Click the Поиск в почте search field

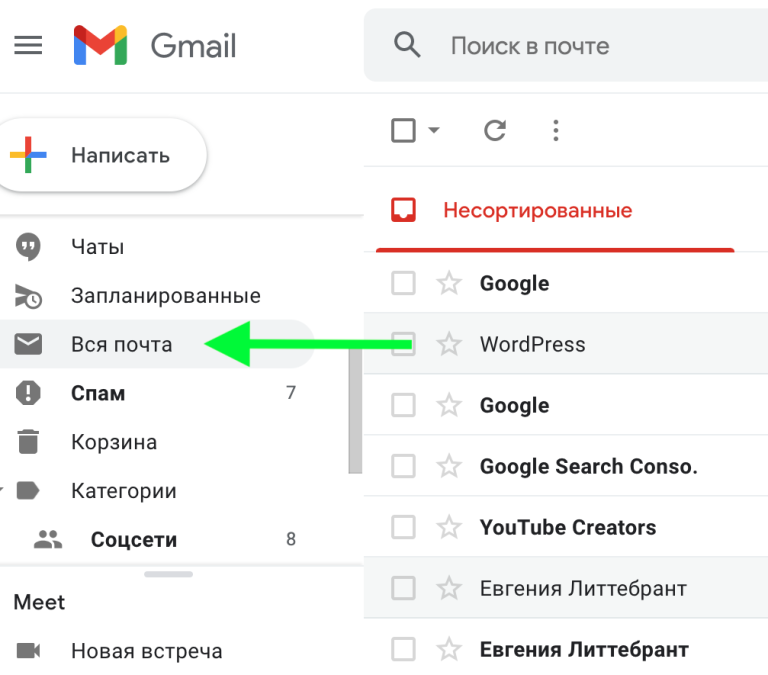point(580,46)
